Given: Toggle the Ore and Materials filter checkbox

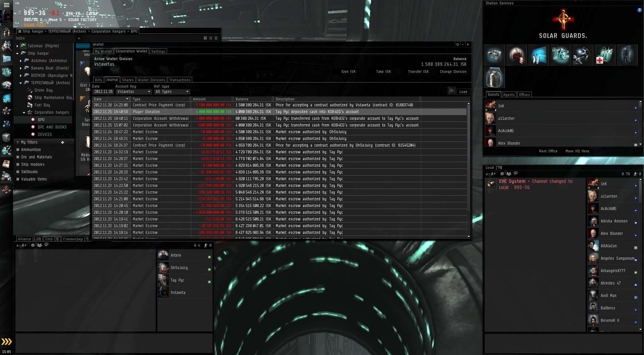Looking at the screenshot, I should pos(18,157).
